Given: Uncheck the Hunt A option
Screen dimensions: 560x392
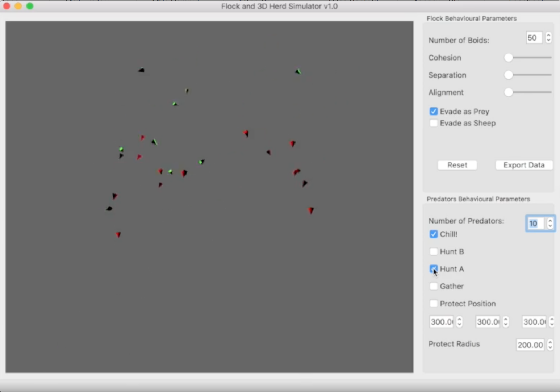Looking at the screenshot, I should click(x=433, y=269).
